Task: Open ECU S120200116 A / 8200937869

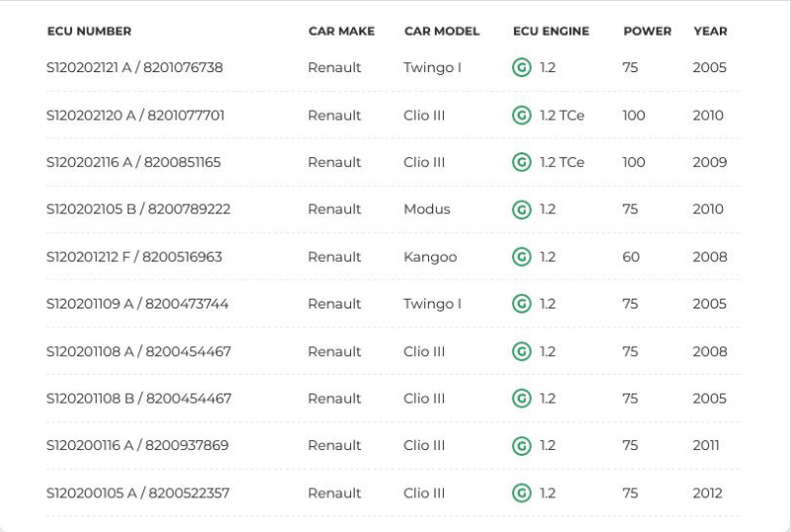Action: coord(137,446)
